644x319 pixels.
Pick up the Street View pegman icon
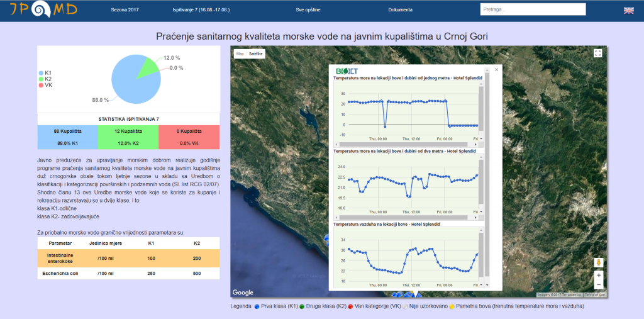point(599,262)
